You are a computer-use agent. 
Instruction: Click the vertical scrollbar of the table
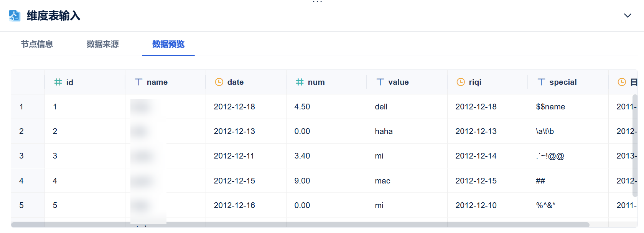pyautogui.click(x=635, y=146)
